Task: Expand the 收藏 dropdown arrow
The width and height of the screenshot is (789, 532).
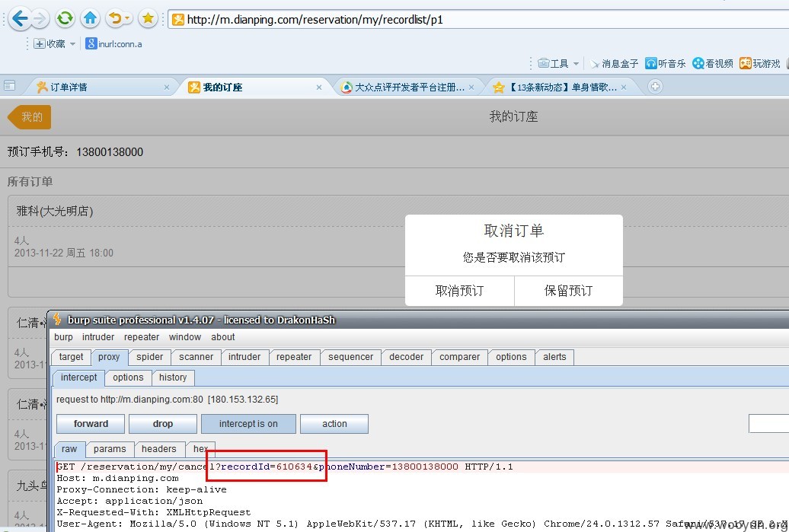Action: tap(72, 44)
